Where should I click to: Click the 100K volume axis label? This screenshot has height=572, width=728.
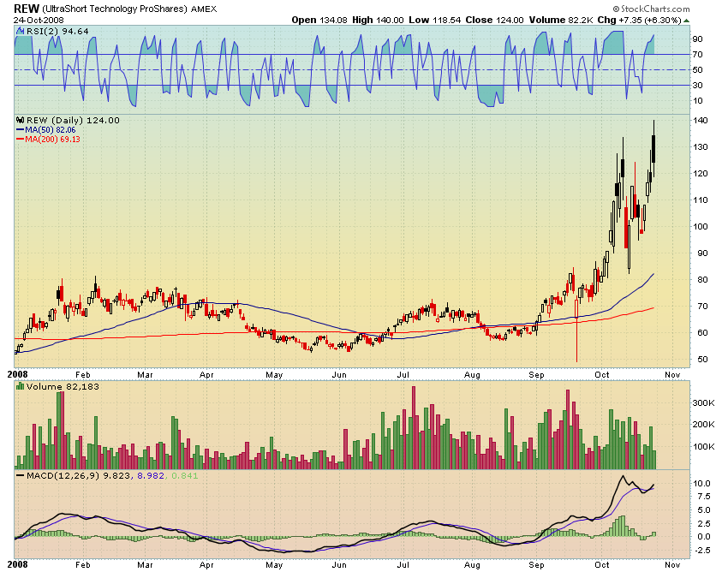[703, 447]
